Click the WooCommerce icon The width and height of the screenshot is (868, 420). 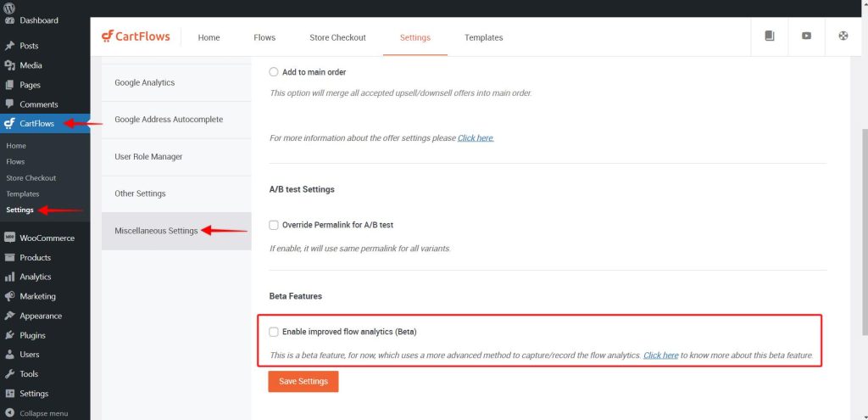tap(9, 238)
